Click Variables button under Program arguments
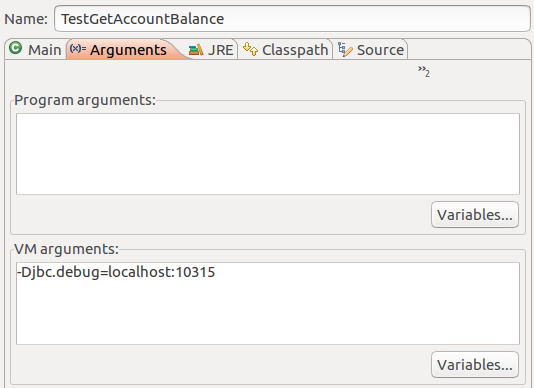The image size is (534, 388). [475, 215]
